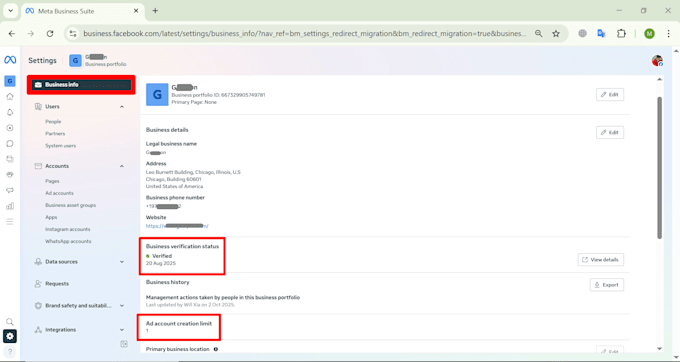Click the info icon beside Primary business location

tap(216, 349)
